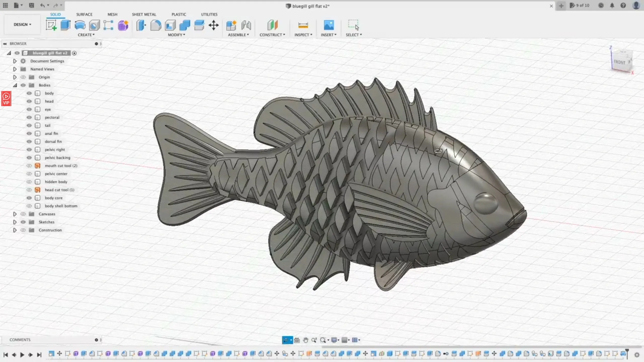
Task: Select the Construct plane icon
Action: (x=272, y=25)
